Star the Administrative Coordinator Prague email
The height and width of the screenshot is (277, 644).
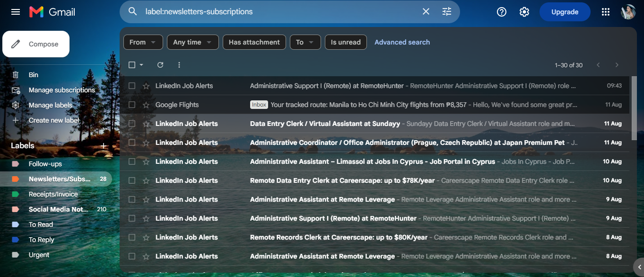click(146, 143)
